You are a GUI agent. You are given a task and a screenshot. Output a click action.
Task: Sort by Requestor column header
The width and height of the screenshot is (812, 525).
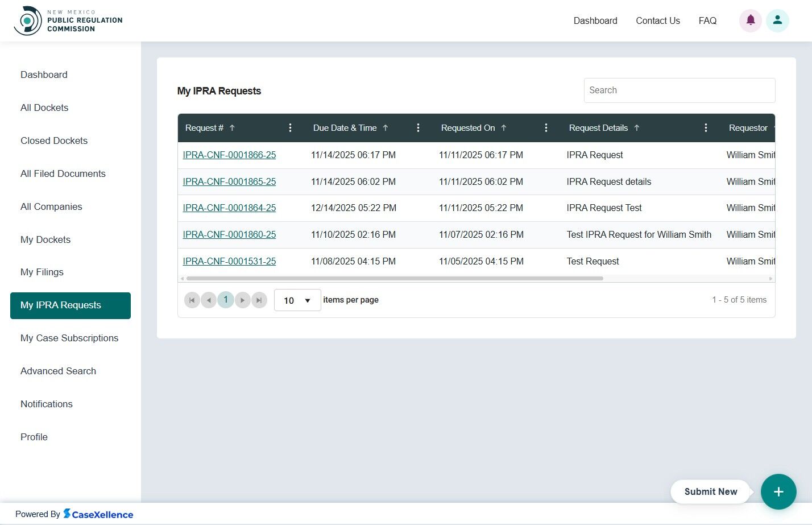point(748,128)
